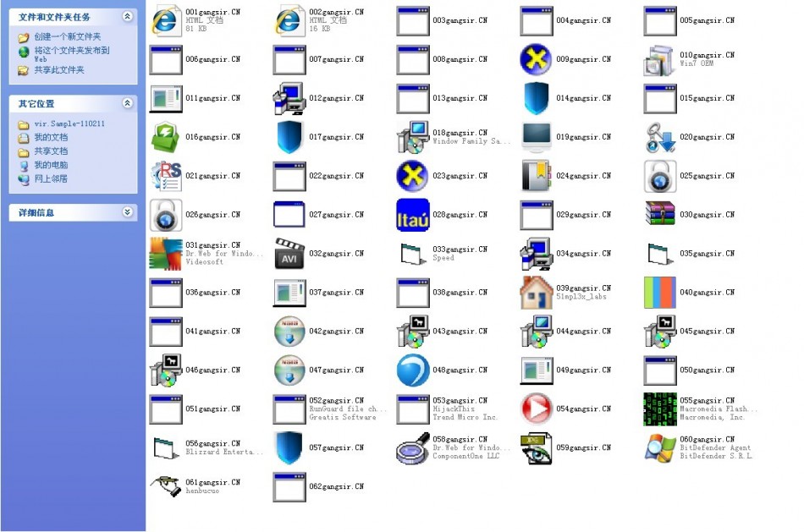
Task: Select the AVG colored icon of 031gangsir.CN
Action: tap(166, 254)
